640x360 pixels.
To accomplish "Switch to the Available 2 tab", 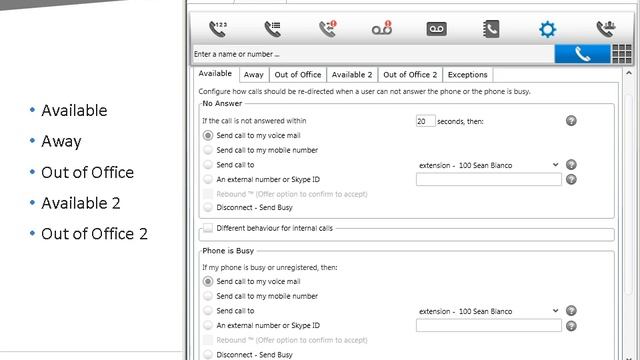I will point(352,75).
